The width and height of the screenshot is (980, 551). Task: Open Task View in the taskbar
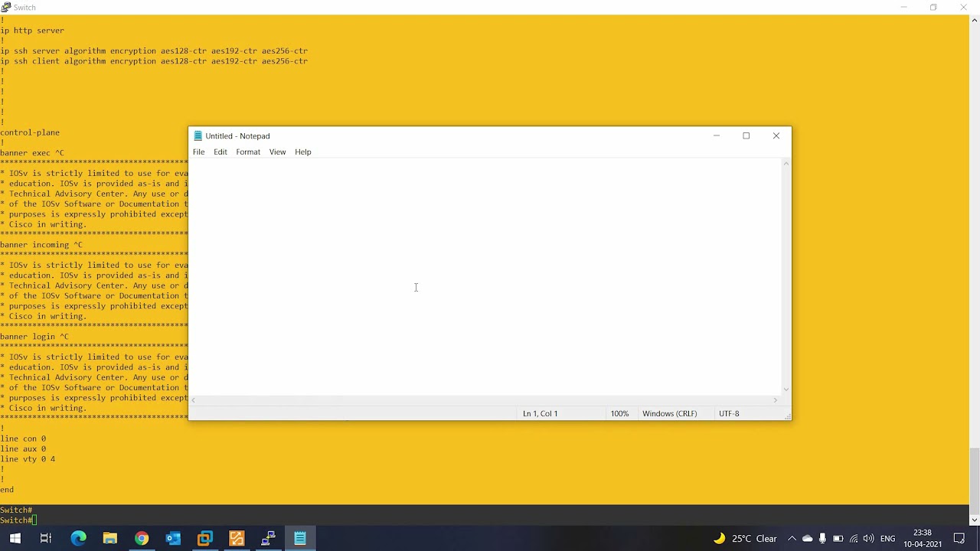tap(46, 539)
